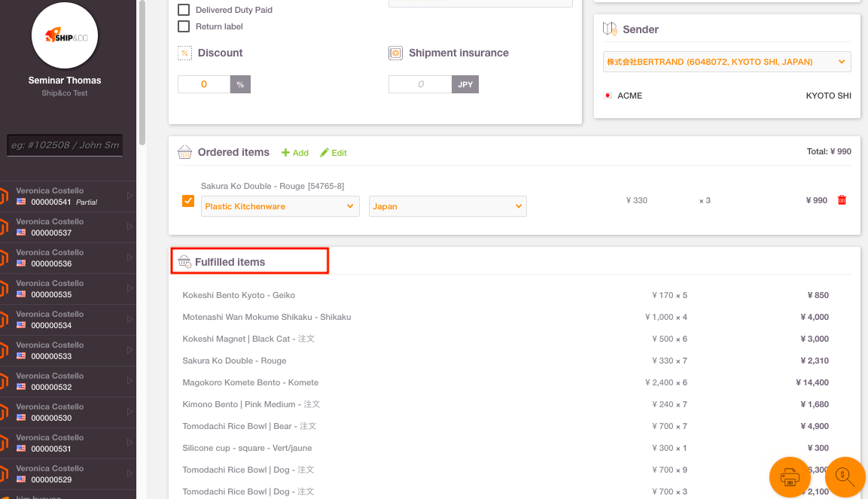868x499 pixels.
Task: Expand order 000000532 arrow
Action: click(x=129, y=381)
